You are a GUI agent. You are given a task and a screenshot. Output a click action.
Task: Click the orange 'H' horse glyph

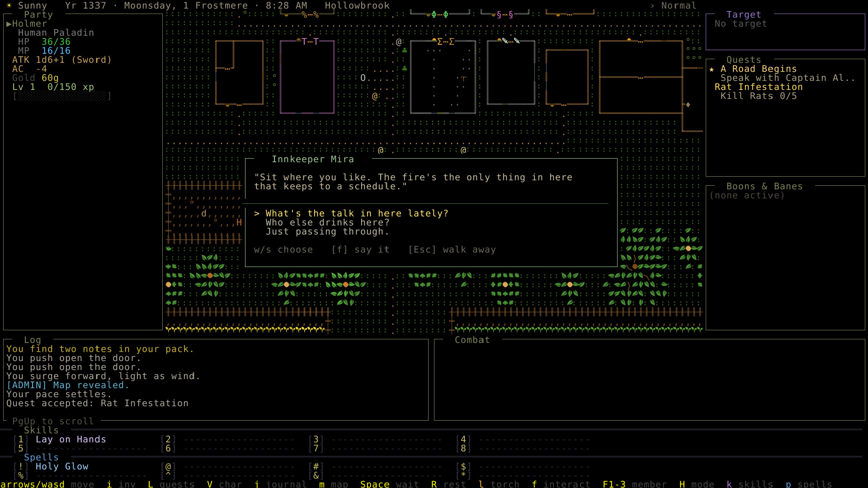[x=239, y=222]
